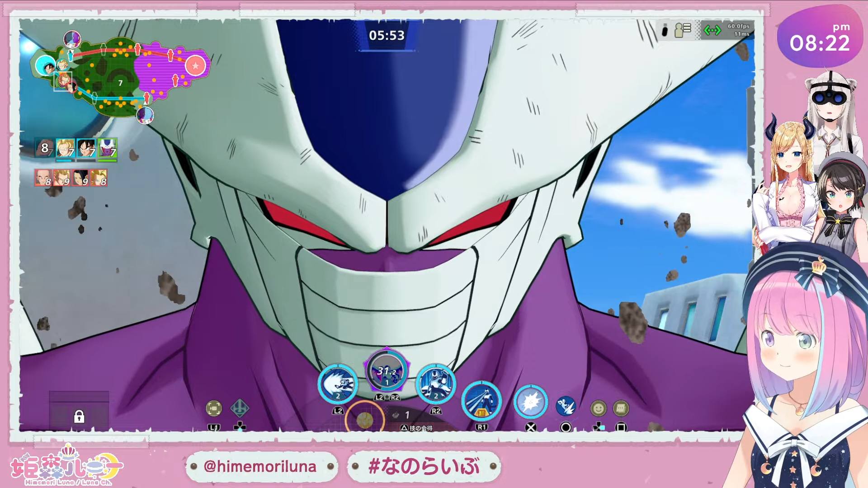Select Cooler's green-framed team portrait
The image size is (868, 488).
coord(107,148)
